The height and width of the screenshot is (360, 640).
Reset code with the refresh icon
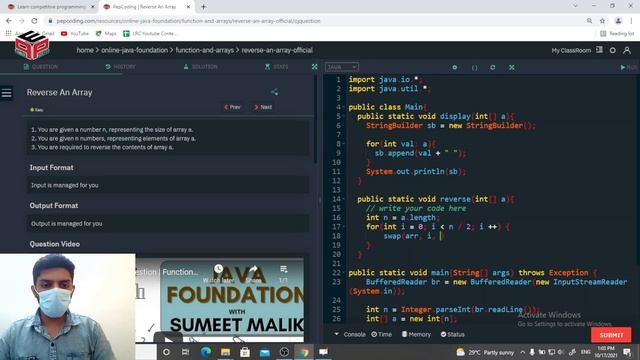[493, 67]
